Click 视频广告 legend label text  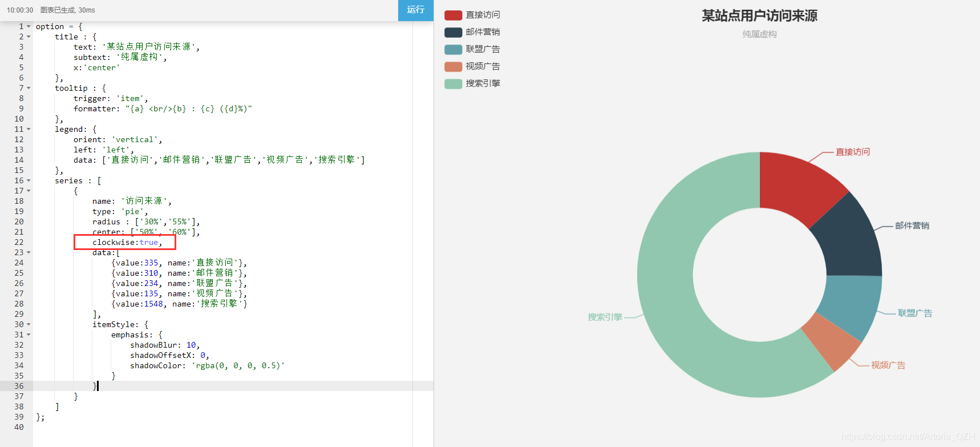coord(483,66)
